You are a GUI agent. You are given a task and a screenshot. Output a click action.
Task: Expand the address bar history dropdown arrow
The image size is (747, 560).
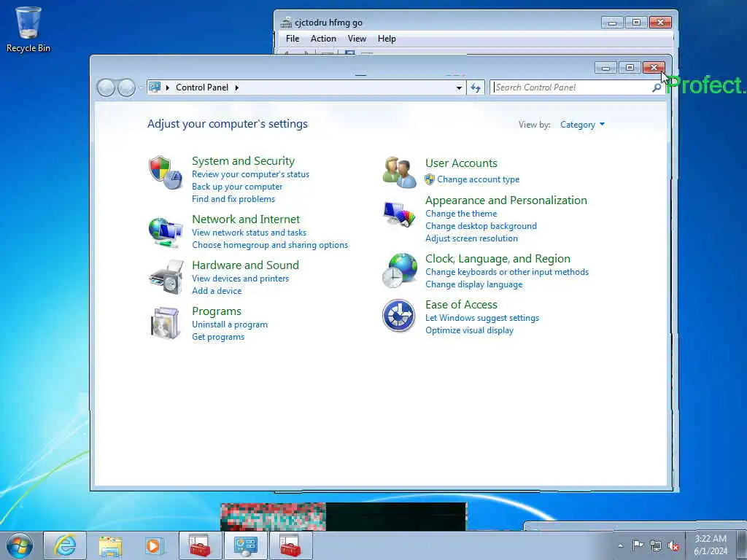coord(459,87)
